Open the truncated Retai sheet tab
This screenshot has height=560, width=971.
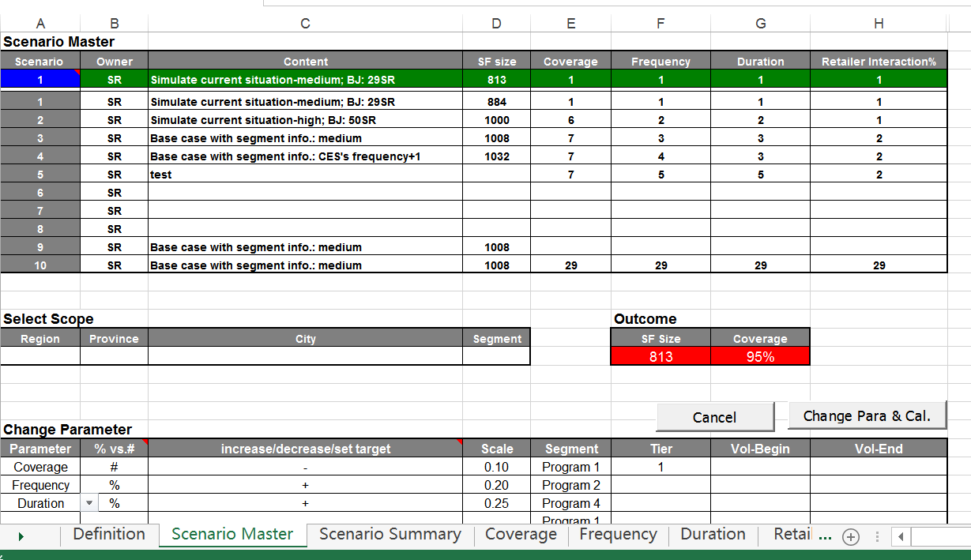pos(792,535)
